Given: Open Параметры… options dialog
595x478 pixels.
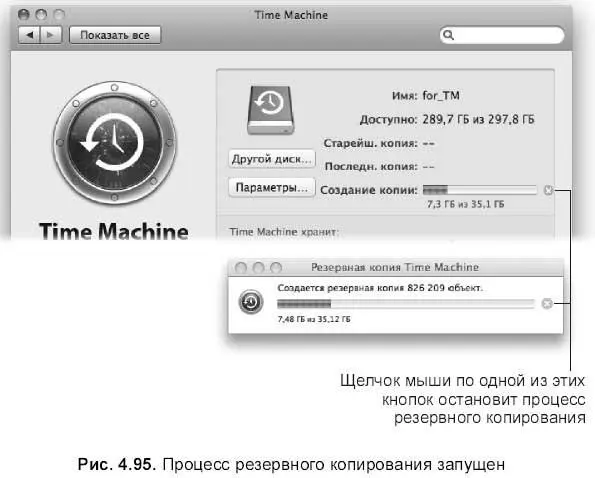Looking at the screenshot, I should click(272, 187).
